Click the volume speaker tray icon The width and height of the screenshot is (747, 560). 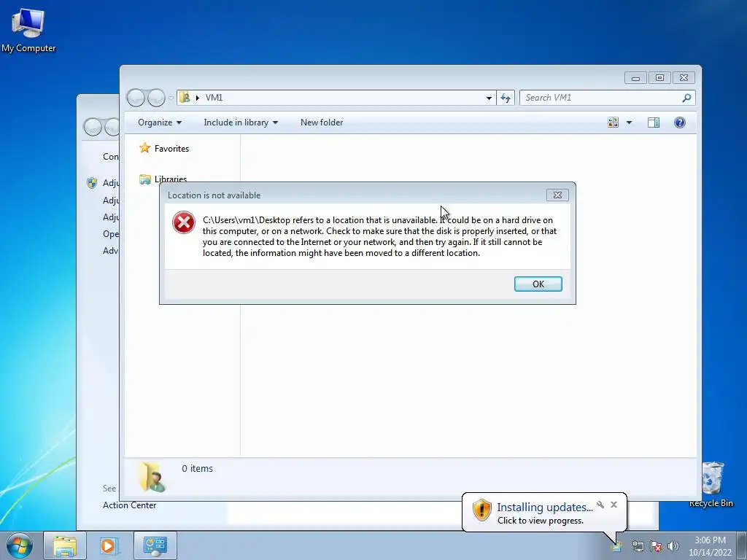(x=673, y=546)
